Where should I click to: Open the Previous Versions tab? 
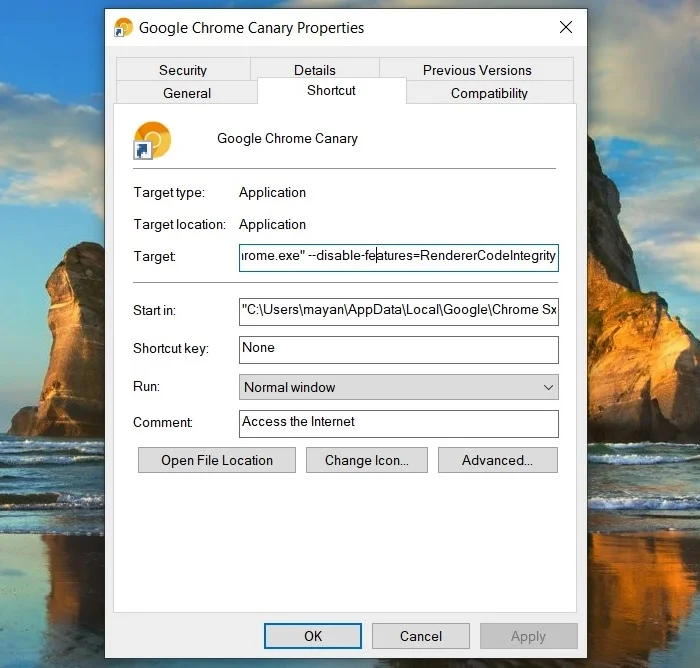(x=477, y=70)
